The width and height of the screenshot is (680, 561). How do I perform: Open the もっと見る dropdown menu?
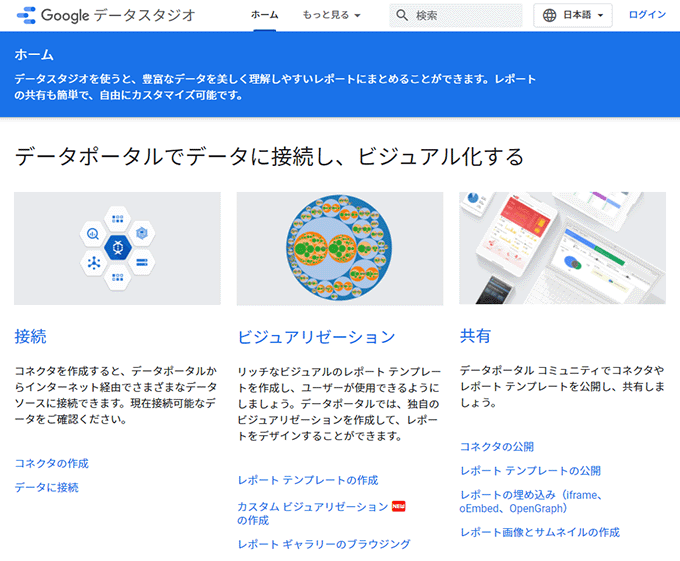click(x=331, y=15)
